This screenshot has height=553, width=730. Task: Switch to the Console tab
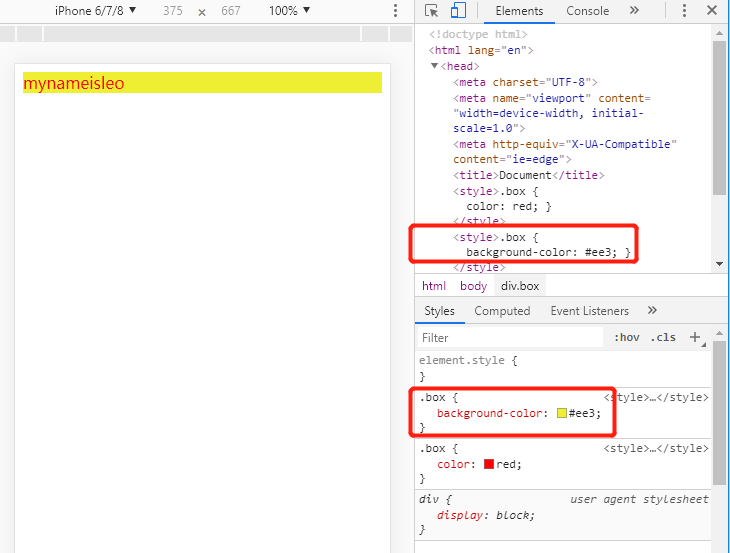pyautogui.click(x=588, y=11)
